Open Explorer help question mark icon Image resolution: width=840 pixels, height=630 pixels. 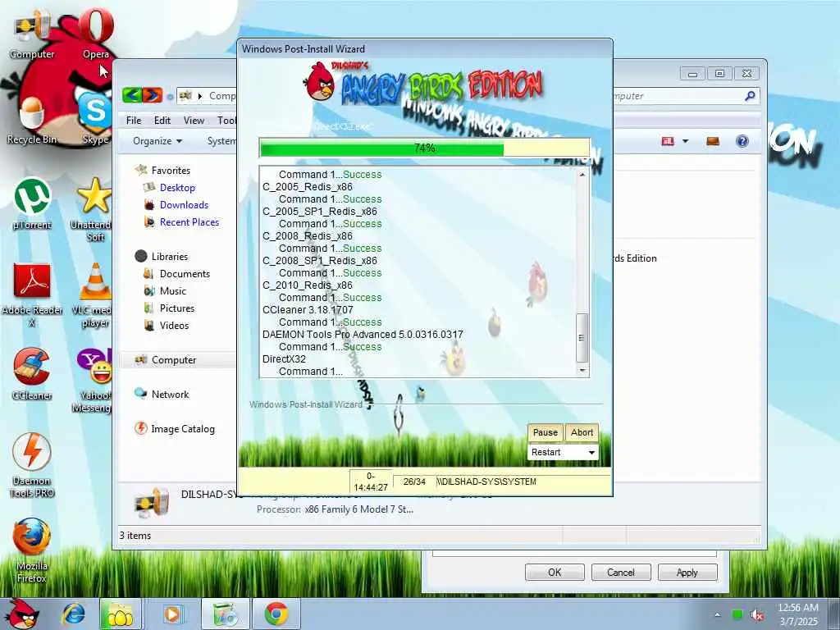point(742,141)
